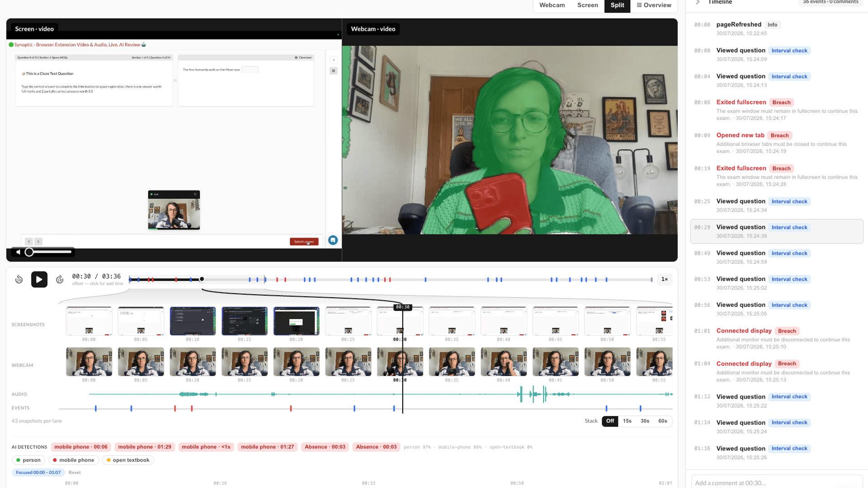Mute the screen video speaker icon
The height and width of the screenshot is (488, 868).
tap(18, 252)
